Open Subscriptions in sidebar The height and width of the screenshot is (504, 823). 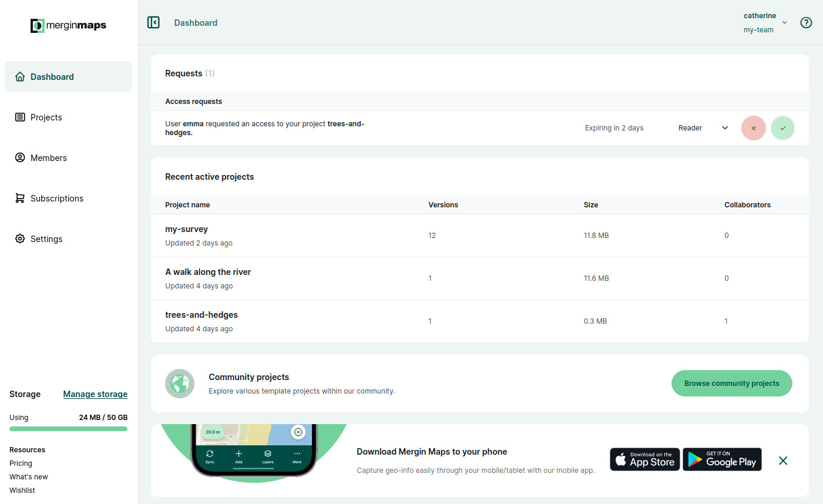point(68,199)
